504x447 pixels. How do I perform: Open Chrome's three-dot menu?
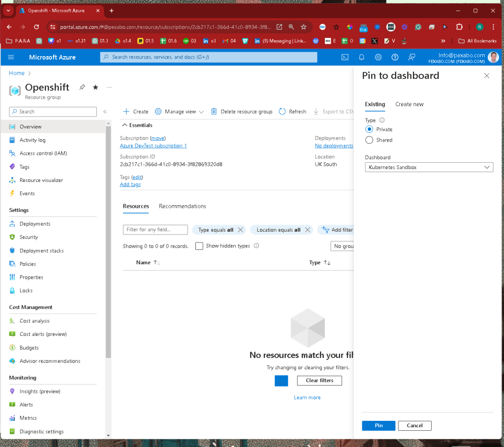[493, 27]
